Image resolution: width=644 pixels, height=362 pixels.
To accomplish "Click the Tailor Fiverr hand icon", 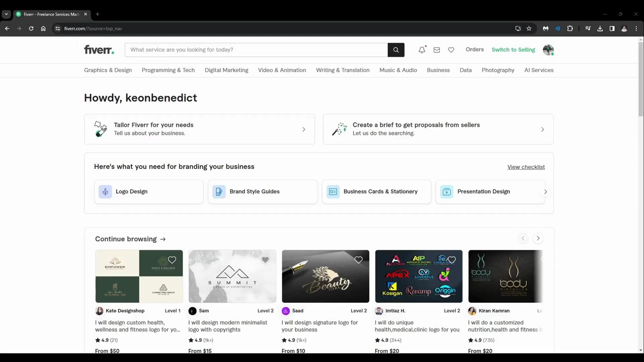I will click(x=101, y=129).
